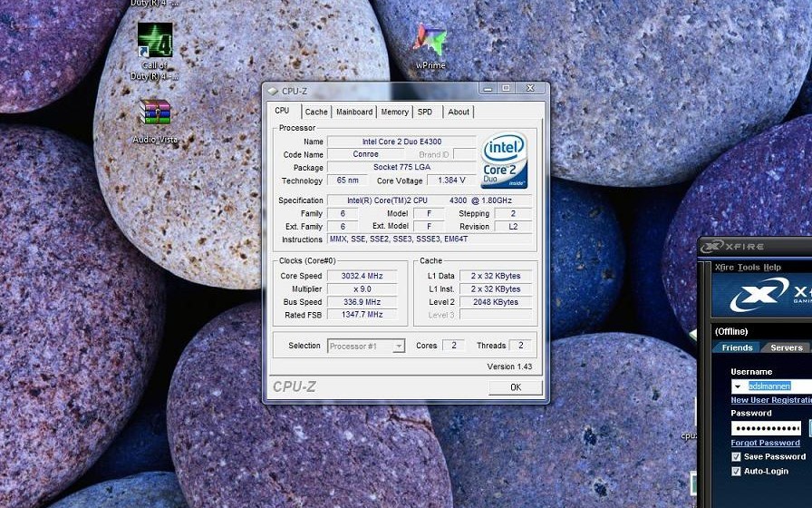The height and width of the screenshot is (508, 812).
Task: Click the Xfire banner logo
Action: [x=759, y=295]
